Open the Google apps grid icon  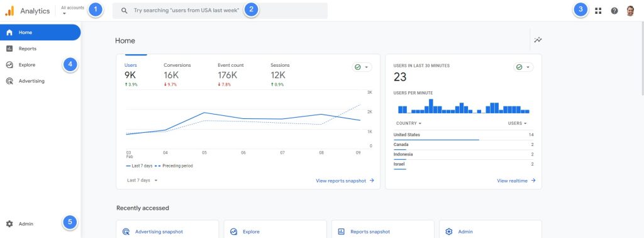[x=598, y=11]
